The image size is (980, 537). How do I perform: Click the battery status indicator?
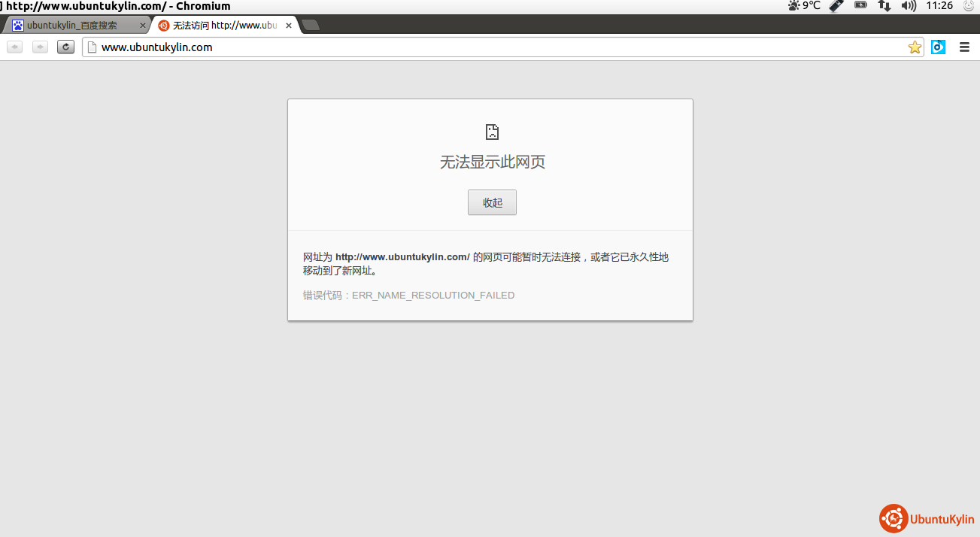pos(860,6)
